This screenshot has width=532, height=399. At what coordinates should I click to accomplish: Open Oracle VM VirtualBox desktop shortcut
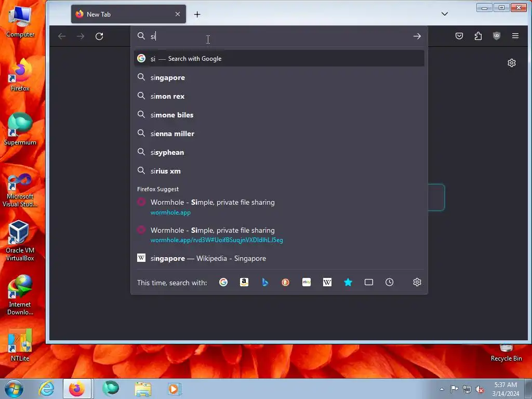[20, 240]
